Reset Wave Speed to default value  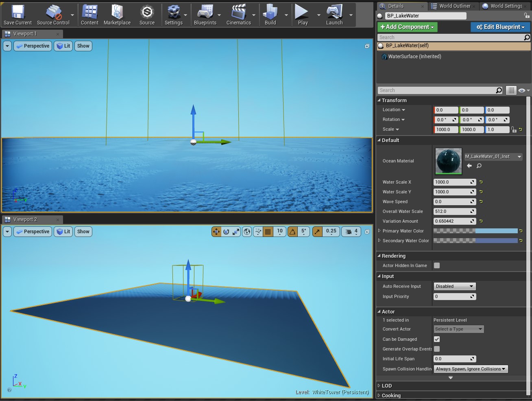point(481,202)
